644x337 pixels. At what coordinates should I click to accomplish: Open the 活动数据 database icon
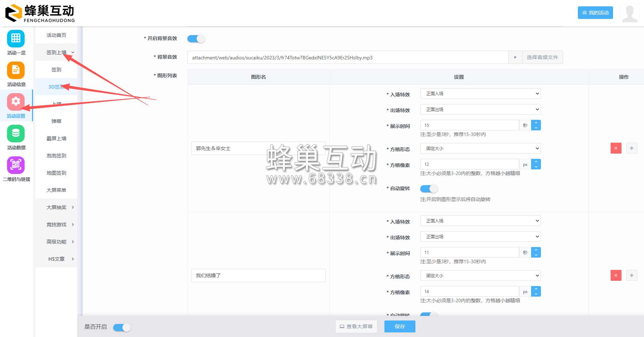click(16, 134)
